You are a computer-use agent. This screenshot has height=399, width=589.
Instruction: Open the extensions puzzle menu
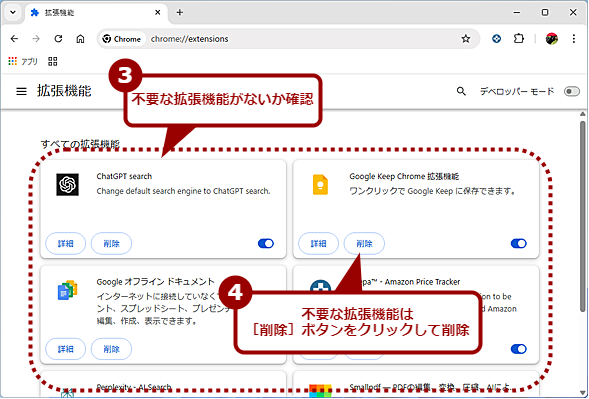[519, 39]
